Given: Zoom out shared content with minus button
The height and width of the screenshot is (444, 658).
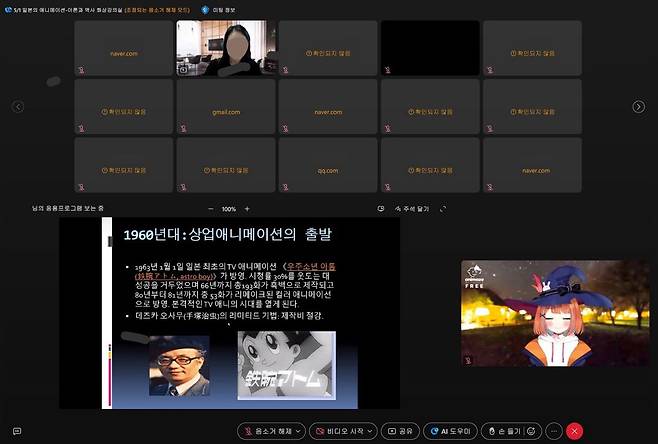Looking at the screenshot, I should pos(211,209).
